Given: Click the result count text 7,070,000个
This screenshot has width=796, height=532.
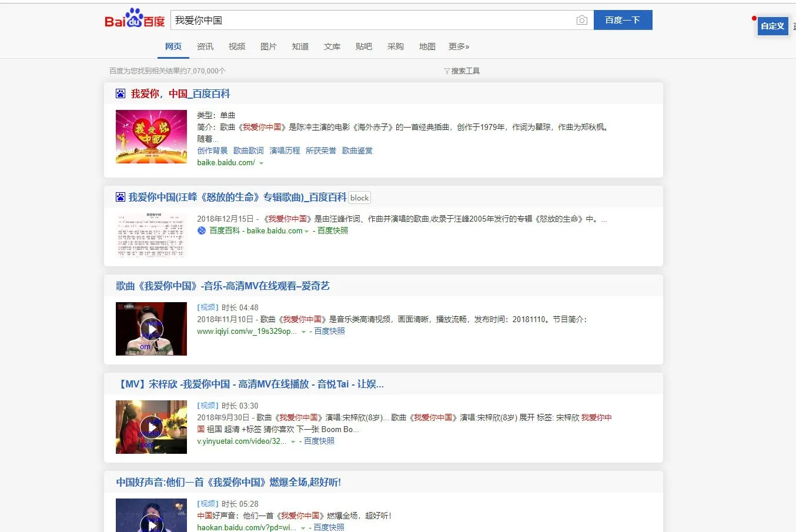Looking at the screenshot, I should pyautogui.click(x=206, y=71).
